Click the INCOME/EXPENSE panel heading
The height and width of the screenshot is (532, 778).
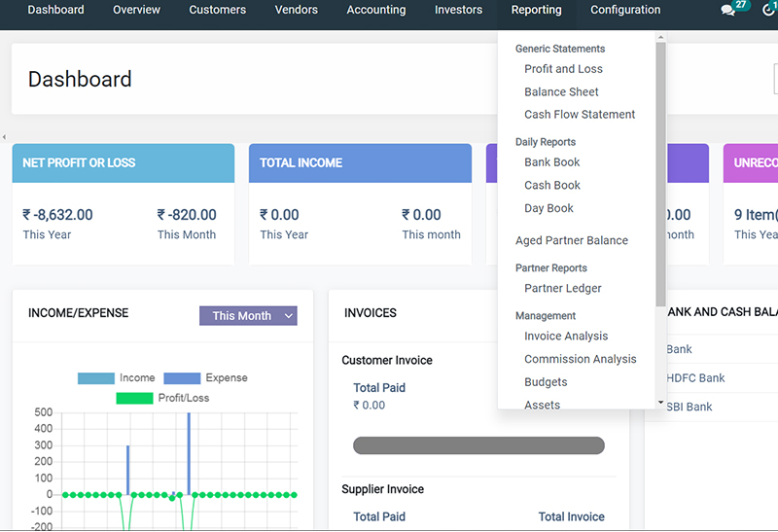(78, 313)
